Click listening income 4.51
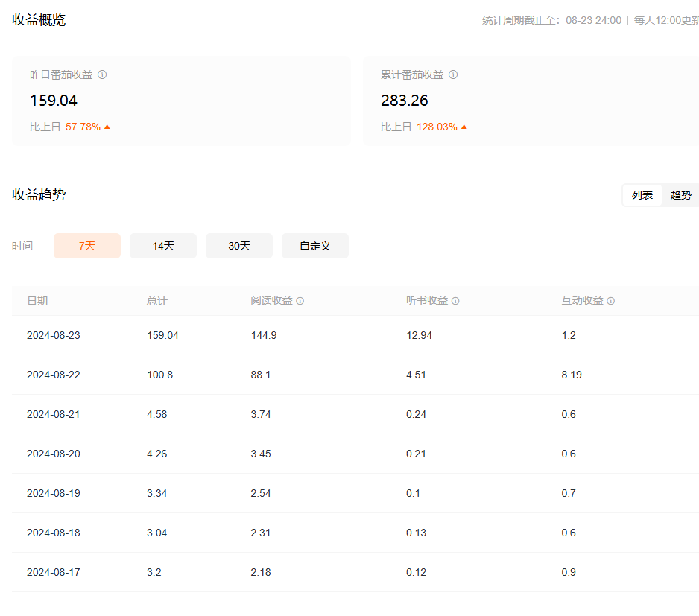 click(x=416, y=375)
